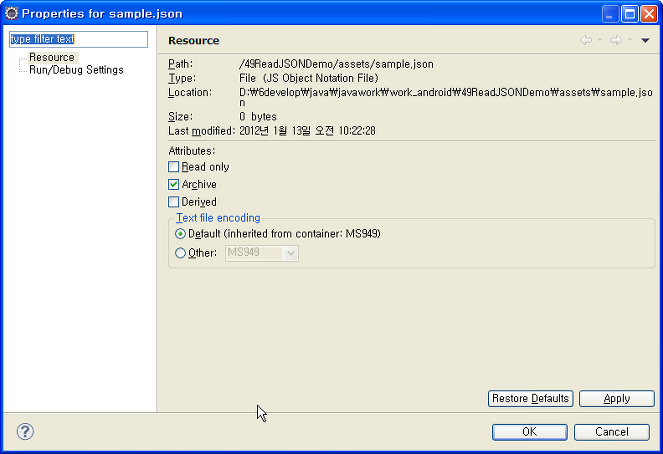
Task: Click the Location path value
Action: [446, 97]
